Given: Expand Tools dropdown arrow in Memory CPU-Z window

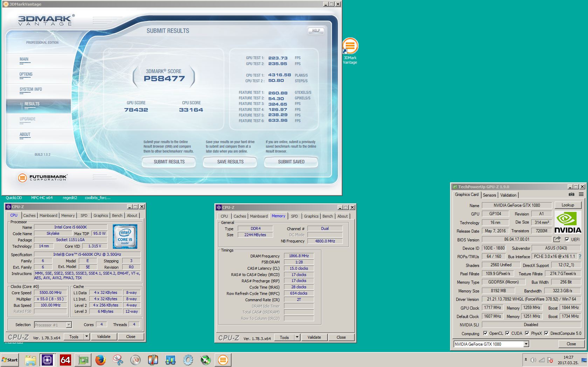Looking at the screenshot, I should point(297,337).
